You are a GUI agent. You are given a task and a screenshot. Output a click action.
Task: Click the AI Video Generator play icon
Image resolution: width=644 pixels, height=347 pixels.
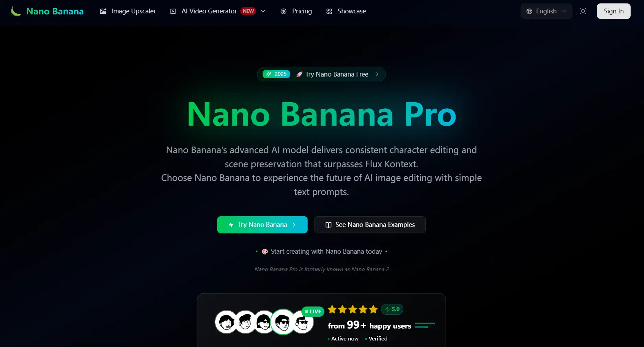click(173, 11)
